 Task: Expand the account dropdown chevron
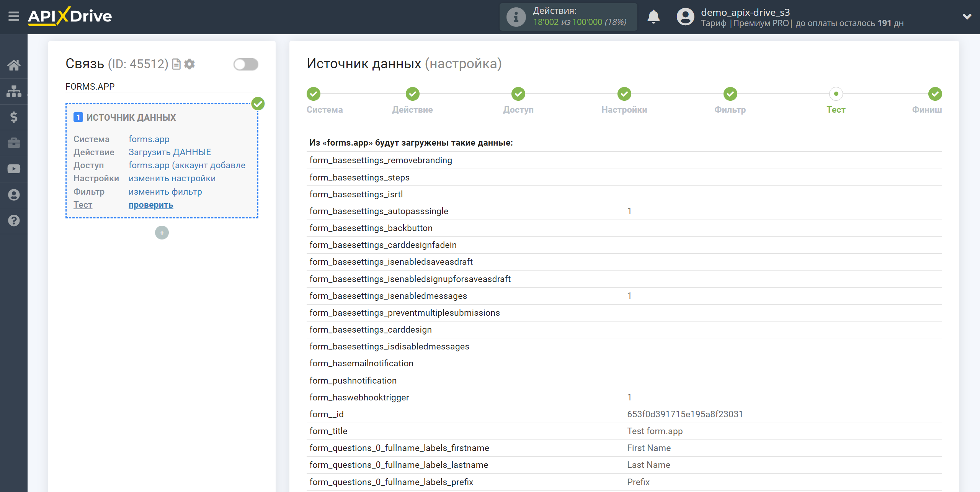coord(967,16)
